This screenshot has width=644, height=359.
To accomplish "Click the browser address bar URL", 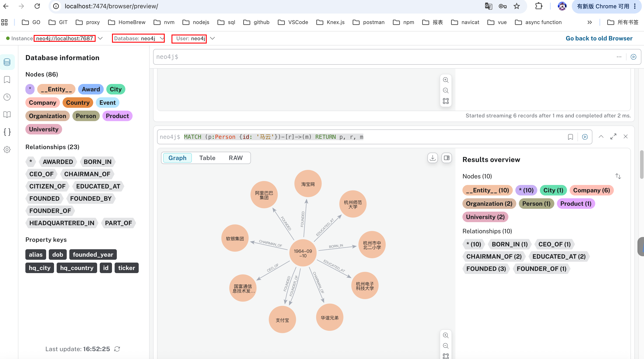I will (x=111, y=6).
